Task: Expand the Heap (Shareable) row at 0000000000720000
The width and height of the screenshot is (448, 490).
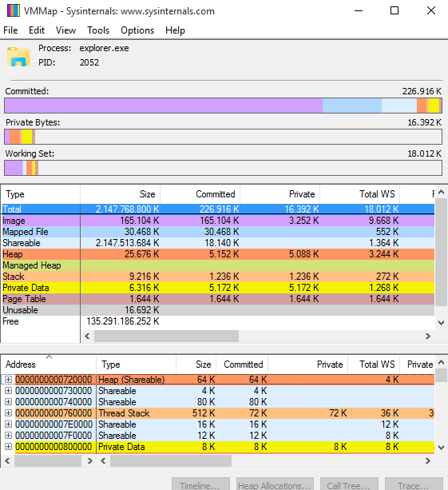Action: 9,380
